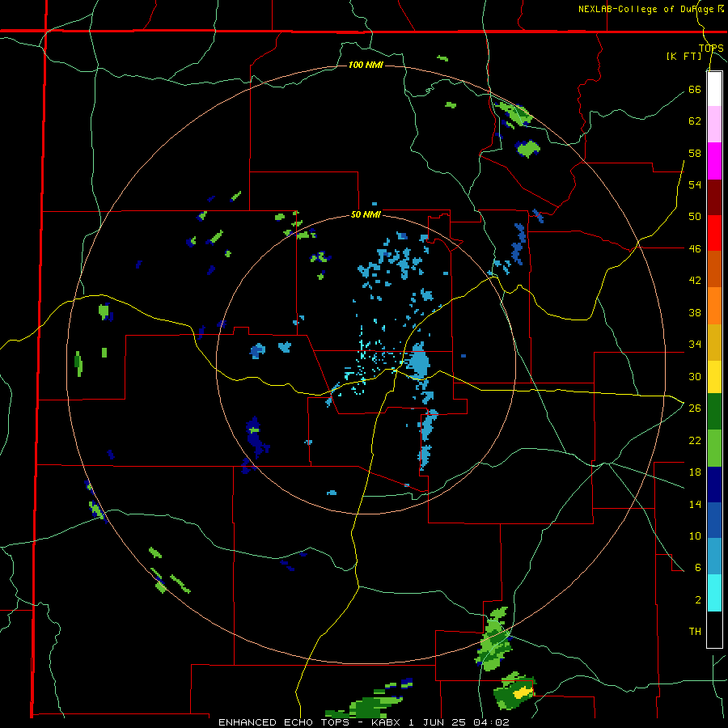Viewport: 728px width, 728px height.
Task: Click the TH legend label
Action: tap(695, 632)
